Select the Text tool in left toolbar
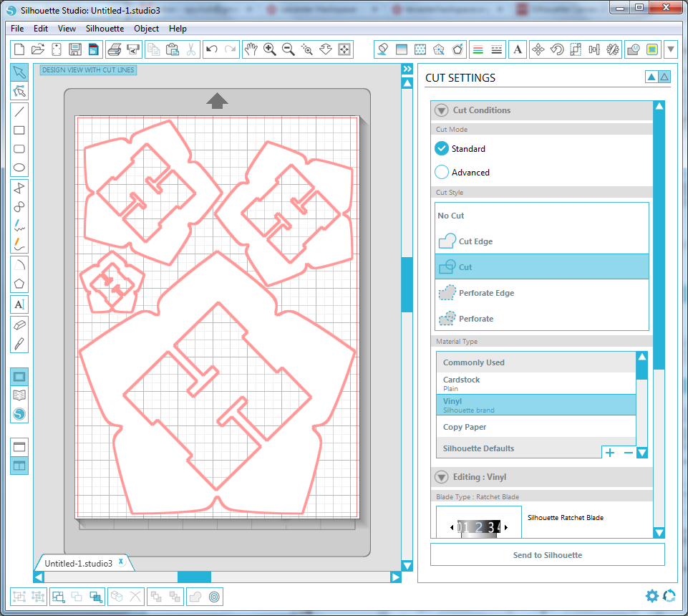This screenshot has width=688, height=616. click(19, 304)
